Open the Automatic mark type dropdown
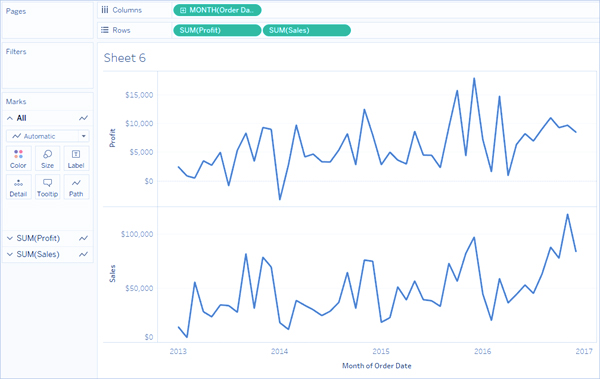Viewport: 600px width, 379px height. [x=47, y=136]
